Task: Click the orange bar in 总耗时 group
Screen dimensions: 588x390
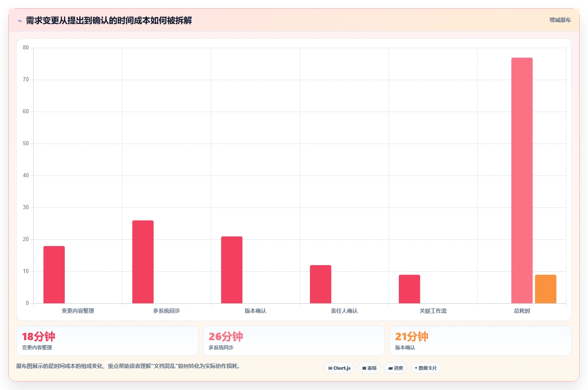Action: point(545,289)
